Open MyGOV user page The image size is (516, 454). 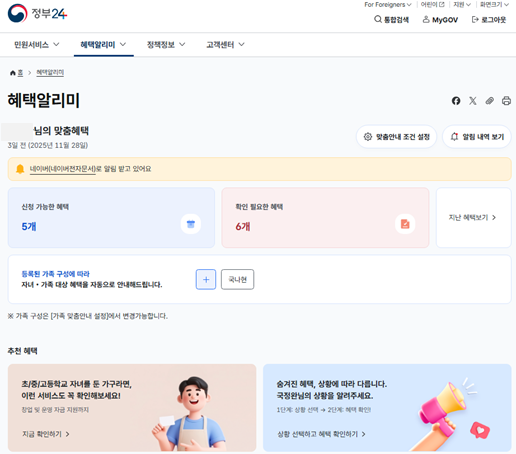click(x=440, y=20)
